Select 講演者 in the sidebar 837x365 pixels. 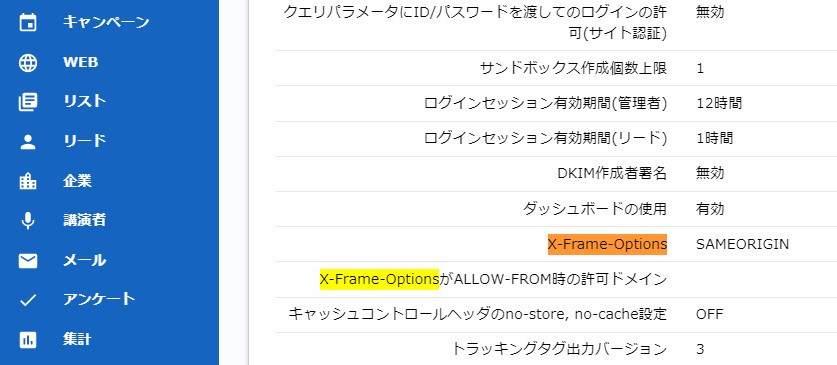pos(84,220)
